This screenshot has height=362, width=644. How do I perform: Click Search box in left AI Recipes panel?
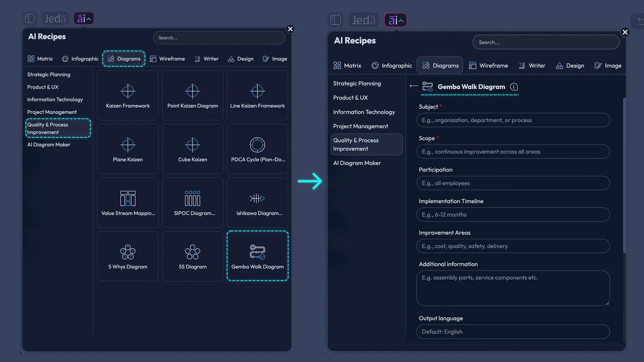click(x=219, y=38)
